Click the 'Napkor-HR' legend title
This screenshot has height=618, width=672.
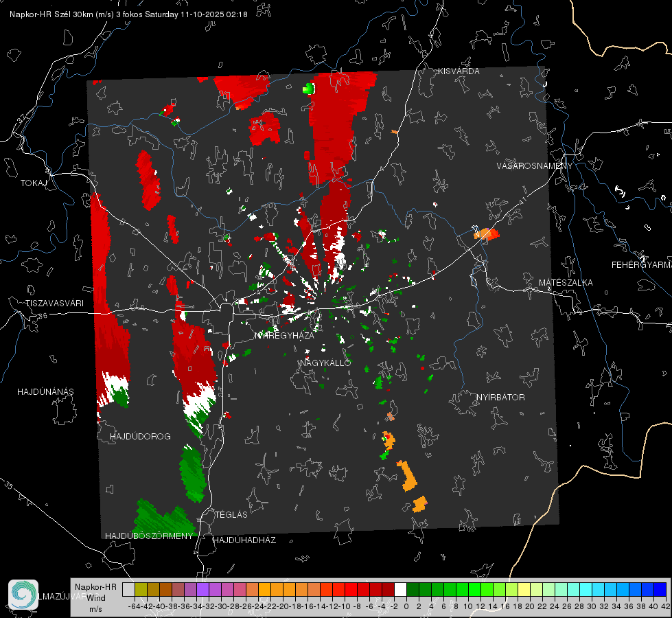[x=95, y=587]
